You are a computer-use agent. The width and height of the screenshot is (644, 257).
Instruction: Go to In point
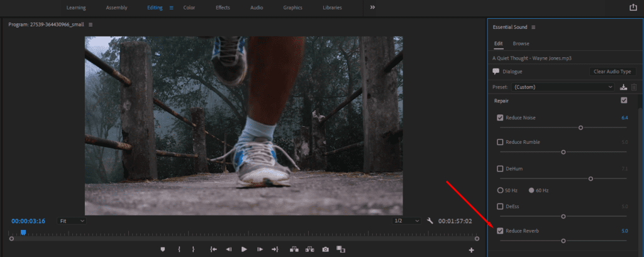(x=213, y=249)
